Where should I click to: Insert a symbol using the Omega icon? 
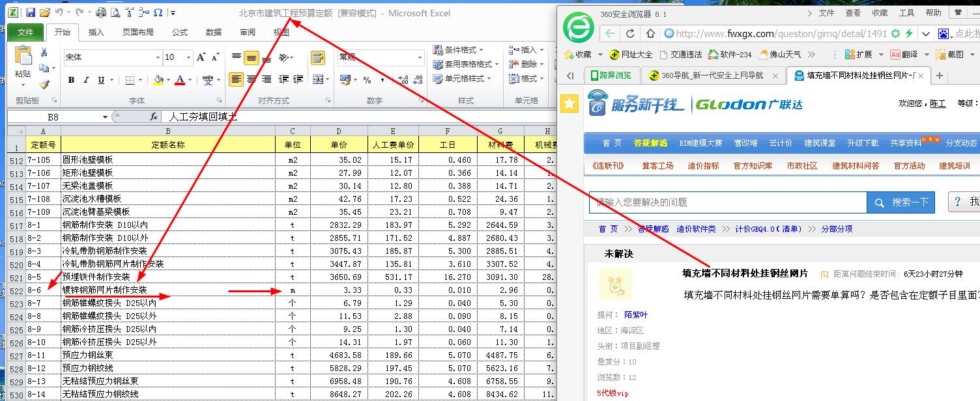tap(158, 12)
